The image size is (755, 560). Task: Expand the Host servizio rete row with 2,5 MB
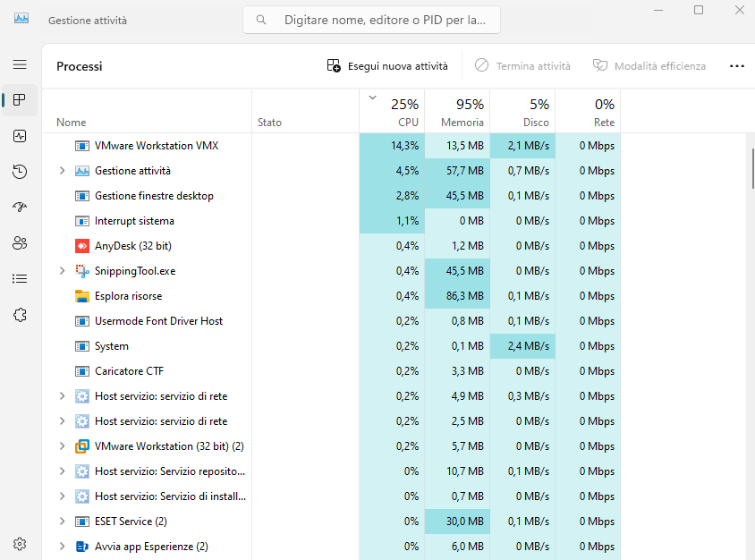62,420
